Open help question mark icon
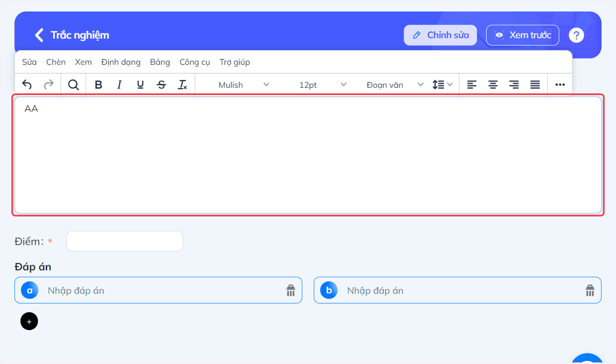Image resolution: width=616 pixels, height=364 pixels. [576, 35]
